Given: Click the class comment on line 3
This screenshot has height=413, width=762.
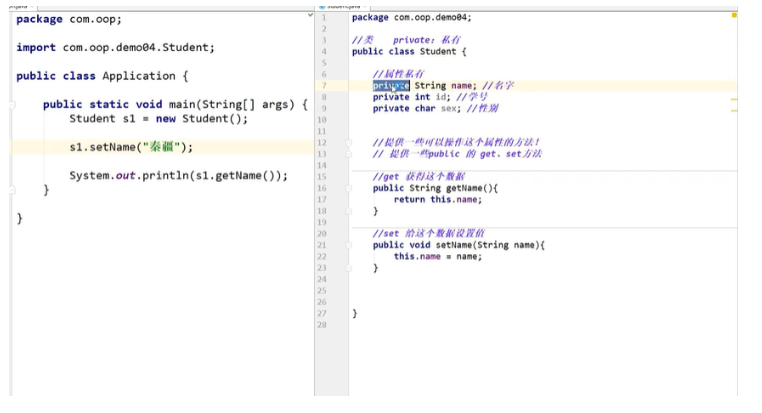Looking at the screenshot, I should pos(406,40).
